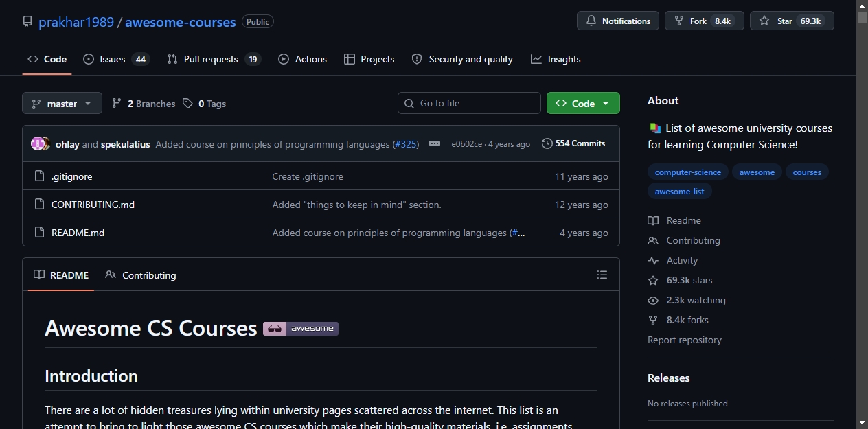This screenshot has width=868, height=429.
Task: Click '12 years ago' timestamp for CONTRIBUTING.md
Action: (x=582, y=205)
